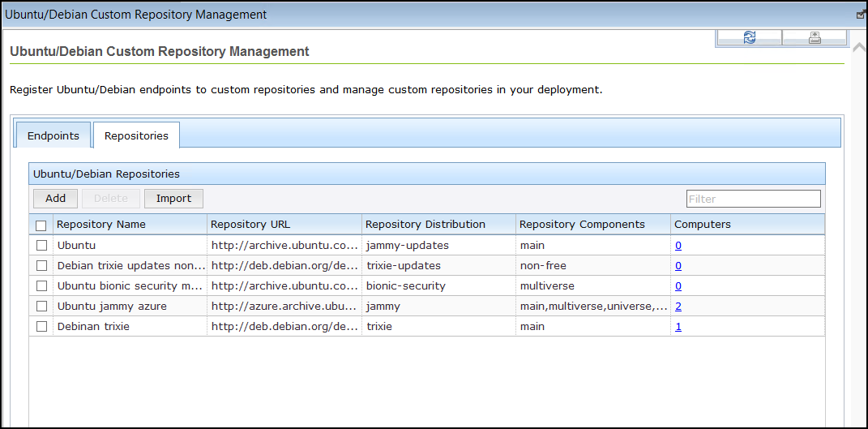Click the print icon button

[x=815, y=37]
